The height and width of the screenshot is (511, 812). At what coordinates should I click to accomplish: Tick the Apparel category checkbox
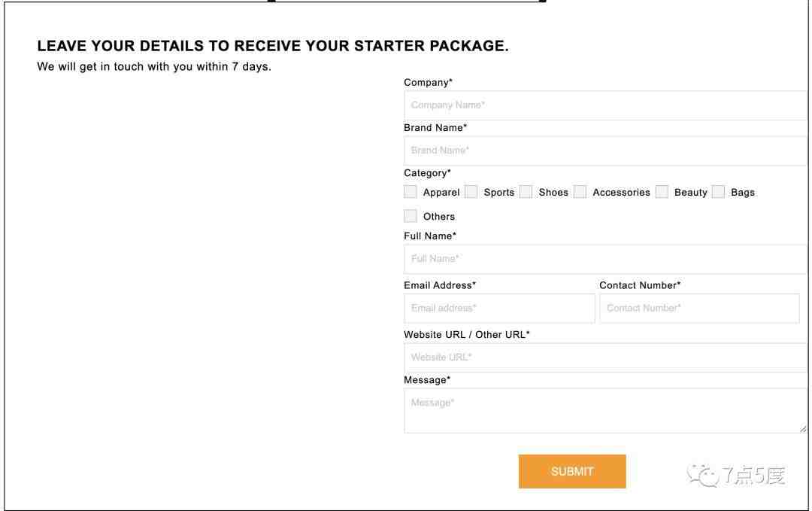pyautogui.click(x=411, y=192)
